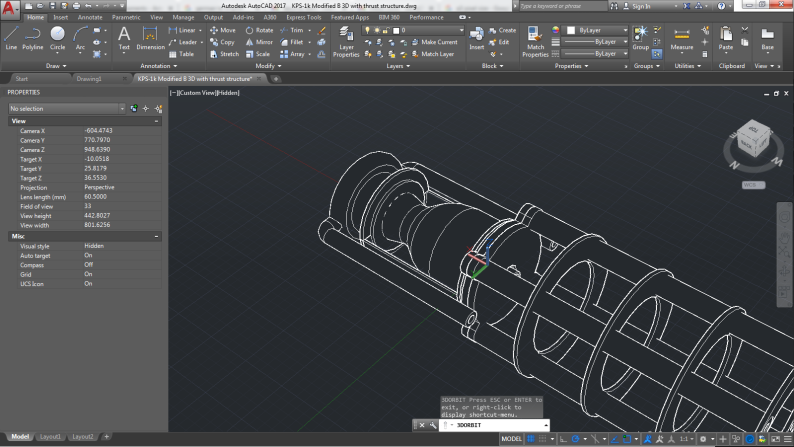The height and width of the screenshot is (447, 794).
Task: Open Layer Properties manager
Action: point(346,42)
